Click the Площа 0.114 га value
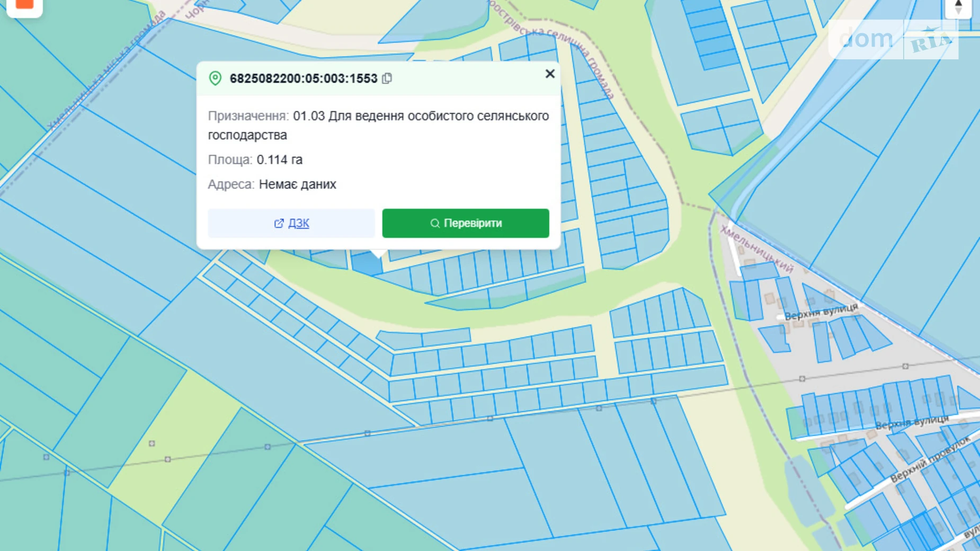980x551 pixels. 279,159
